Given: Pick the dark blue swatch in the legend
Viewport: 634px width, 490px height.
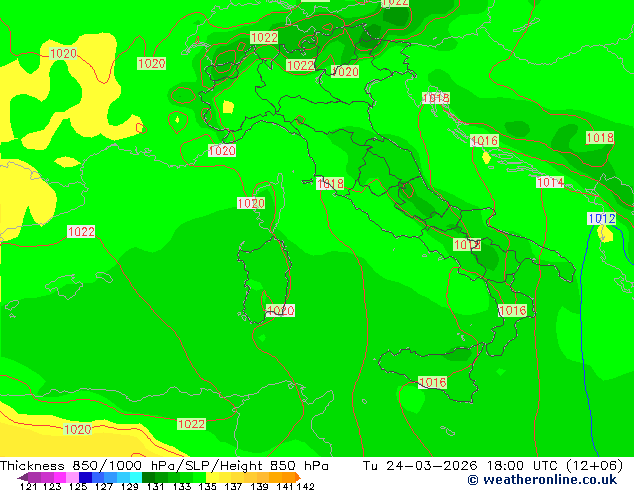Looking at the screenshot, I should (x=85, y=477).
